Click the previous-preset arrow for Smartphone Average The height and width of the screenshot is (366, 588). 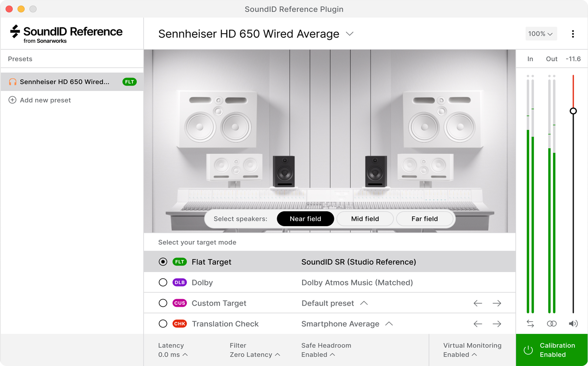tap(478, 324)
